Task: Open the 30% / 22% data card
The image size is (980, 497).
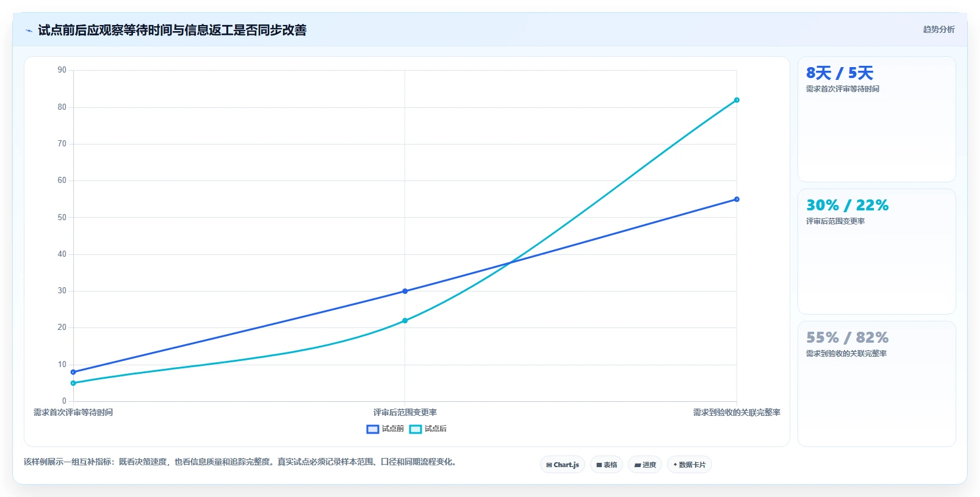Action: point(876,252)
